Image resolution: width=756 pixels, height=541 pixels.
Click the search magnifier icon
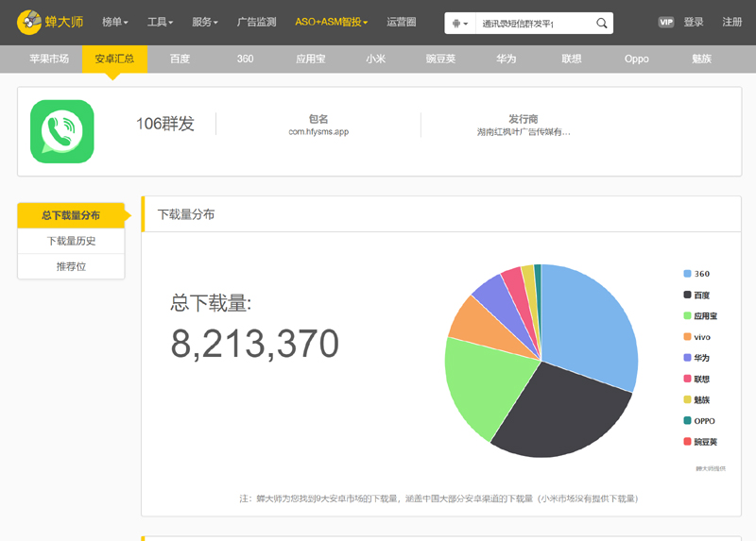click(x=602, y=23)
